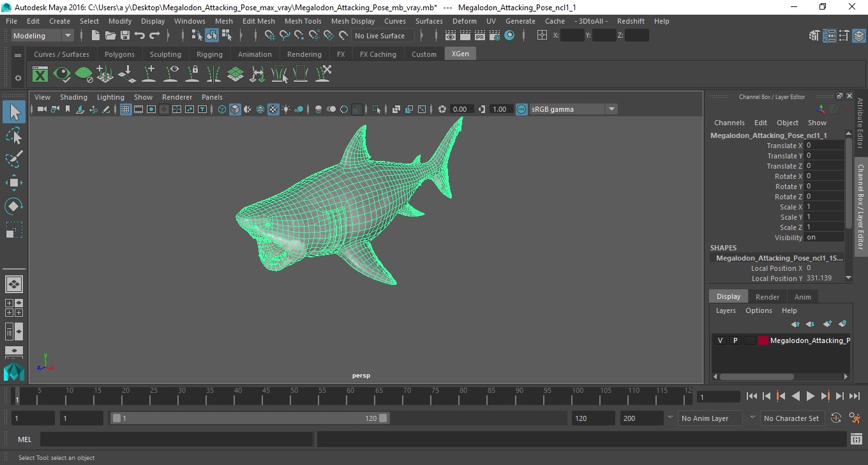868x465 pixels.
Task: Toggle textured display checker icon
Action: (273, 109)
